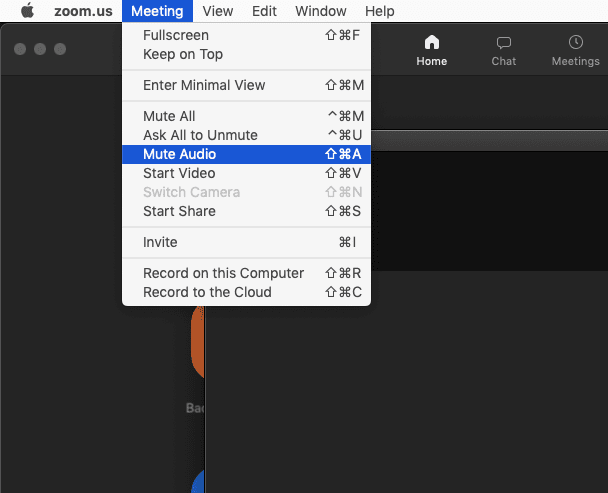Click the orange avatar icon
The height and width of the screenshot is (493, 608).
[x=197, y=342]
